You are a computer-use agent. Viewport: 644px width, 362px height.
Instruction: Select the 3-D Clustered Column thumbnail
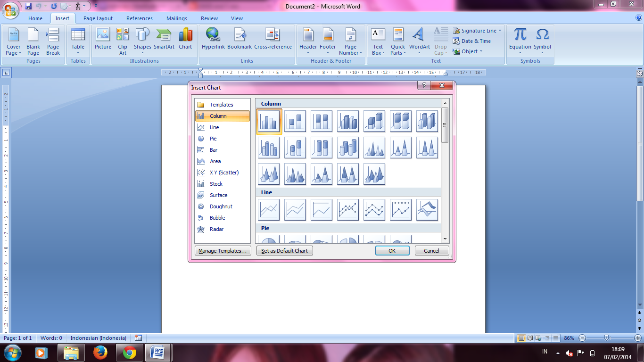[348, 121]
